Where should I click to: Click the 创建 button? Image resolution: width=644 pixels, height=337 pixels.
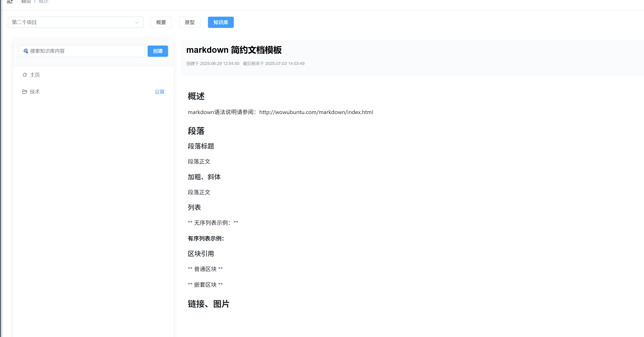[158, 51]
